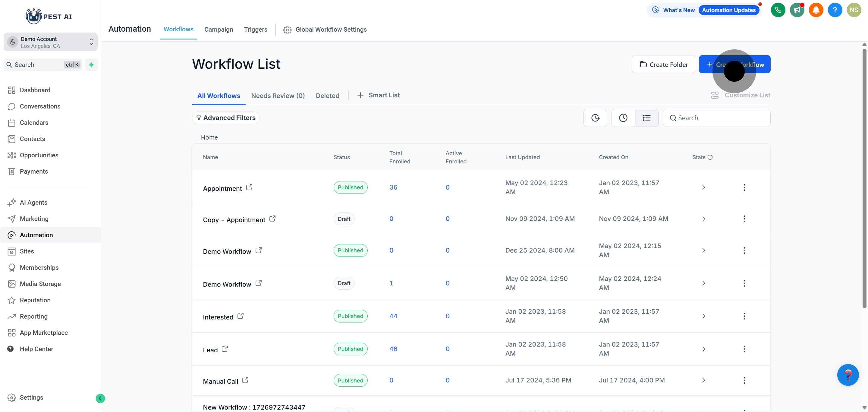868x412 pixels.
Task: Open the three-dot menu for Appointment
Action: tap(744, 187)
